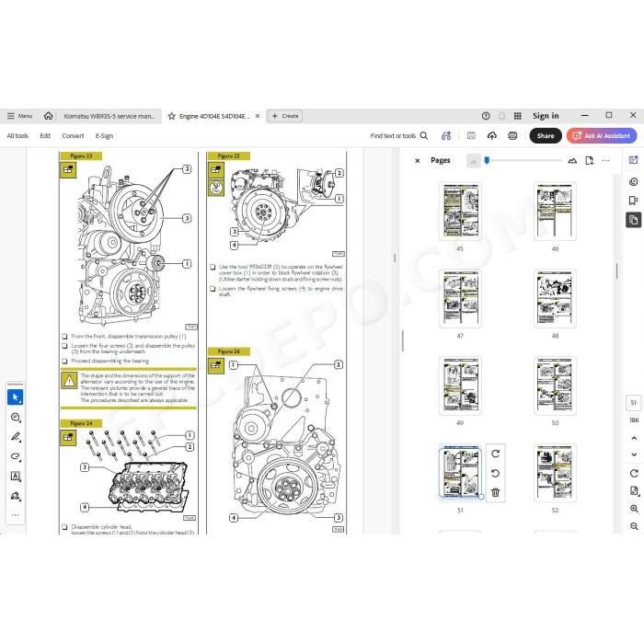Zoom in with magnifier plus icon
644x644 pixels.
[x=634, y=509]
